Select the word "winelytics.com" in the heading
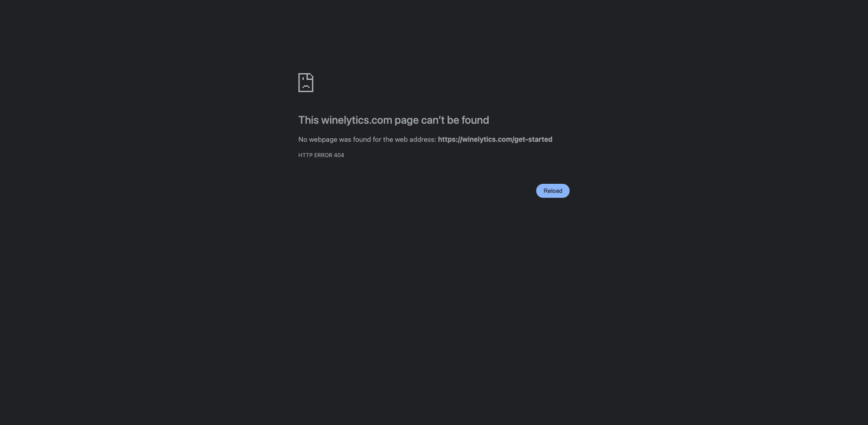 [356, 120]
